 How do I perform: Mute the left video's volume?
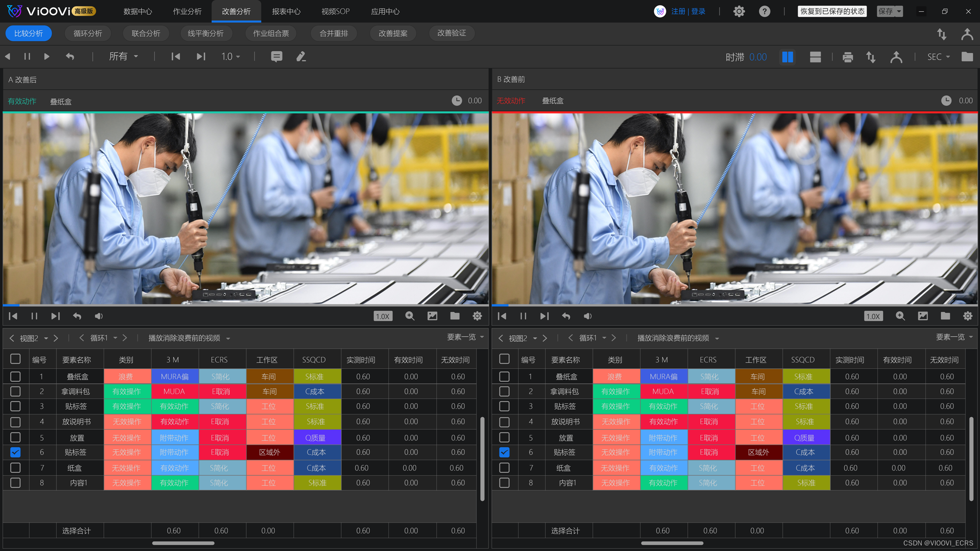pos(99,316)
